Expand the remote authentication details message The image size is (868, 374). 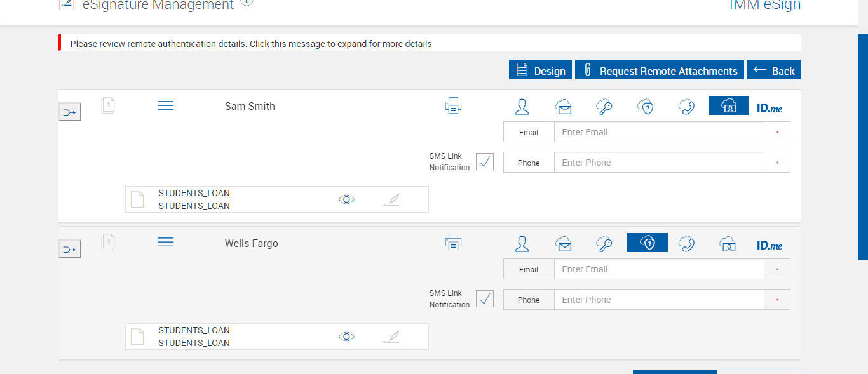251,44
